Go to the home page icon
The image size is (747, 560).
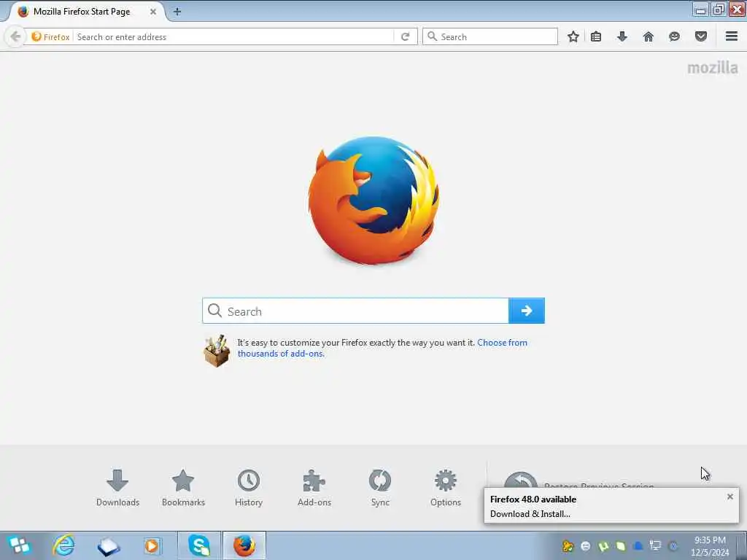pos(648,36)
